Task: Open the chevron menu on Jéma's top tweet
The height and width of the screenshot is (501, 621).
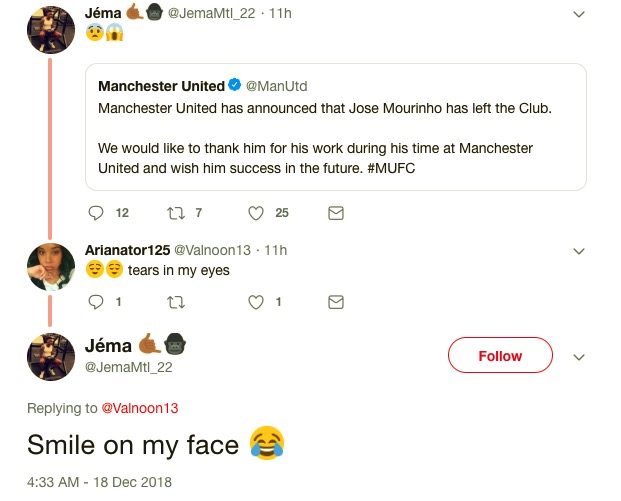Action: coord(579,14)
